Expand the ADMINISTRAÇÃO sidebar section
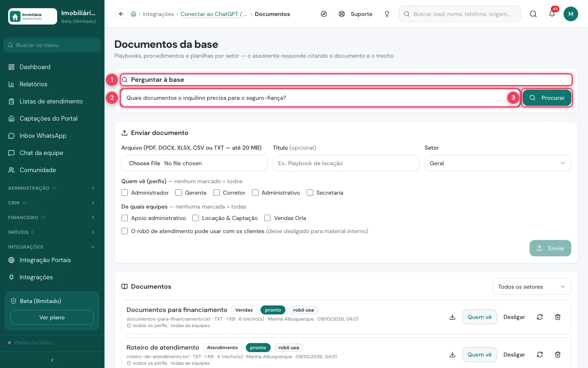The height and width of the screenshot is (368, 588). point(52,188)
